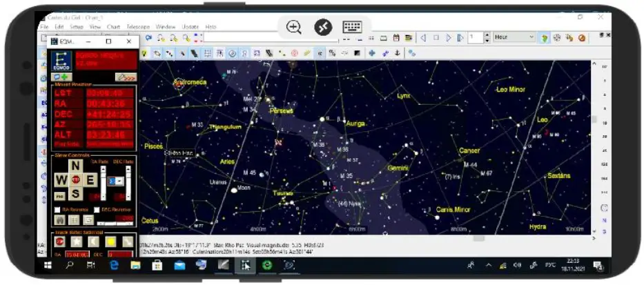Click the taskbar search magnifier

(x=70, y=266)
